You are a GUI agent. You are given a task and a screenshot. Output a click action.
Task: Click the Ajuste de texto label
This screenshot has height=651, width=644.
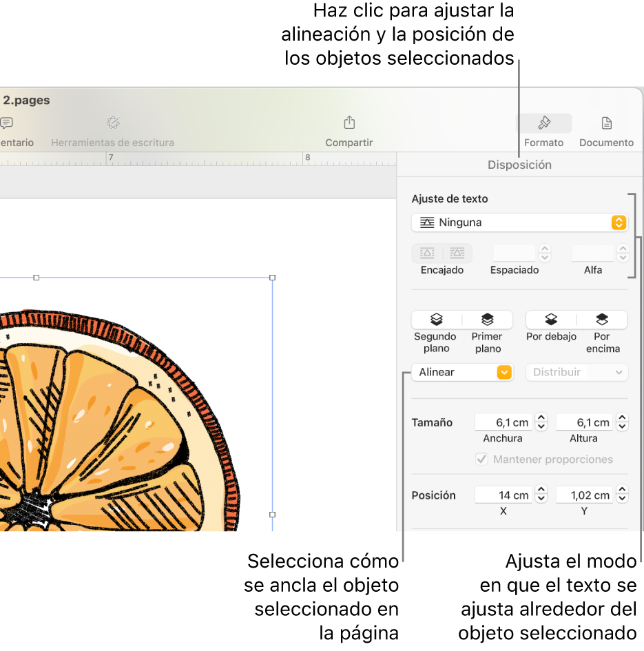(x=450, y=199)
